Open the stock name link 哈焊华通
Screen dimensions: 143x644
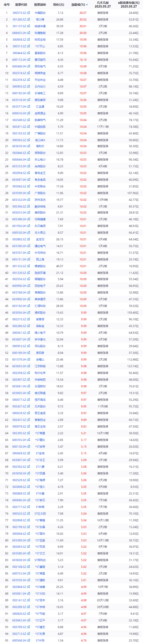[x=40, y=26]
